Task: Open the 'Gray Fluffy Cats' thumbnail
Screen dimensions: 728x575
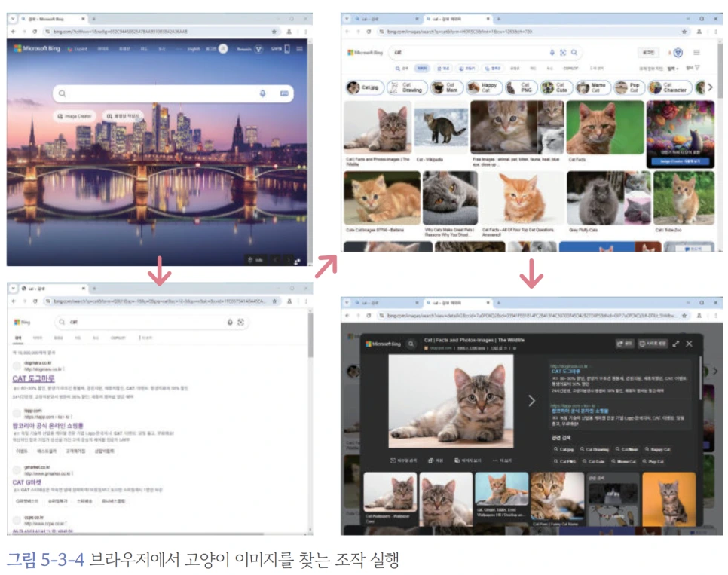Action: point(609,198)
